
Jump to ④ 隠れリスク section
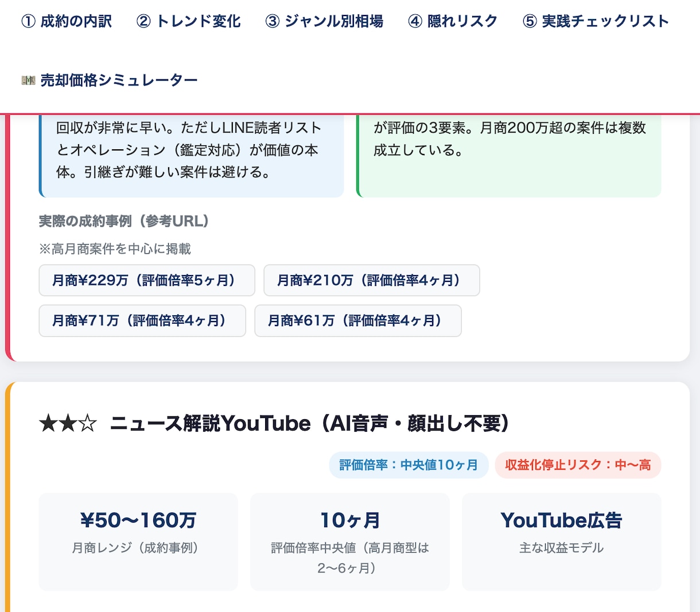453,21
